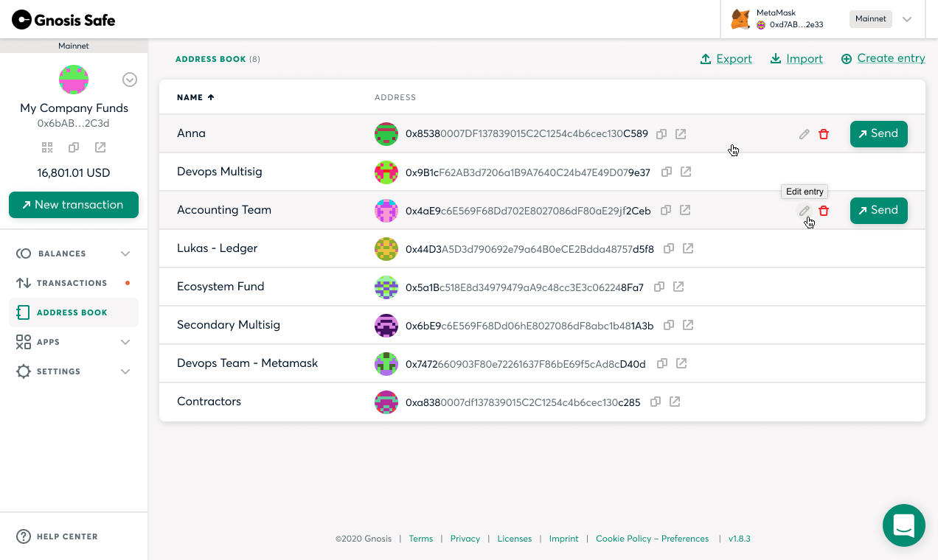This screenshot has height=560, width=938.
Task: Open Cookie Policy link in footer
Action: click(624, 539)
